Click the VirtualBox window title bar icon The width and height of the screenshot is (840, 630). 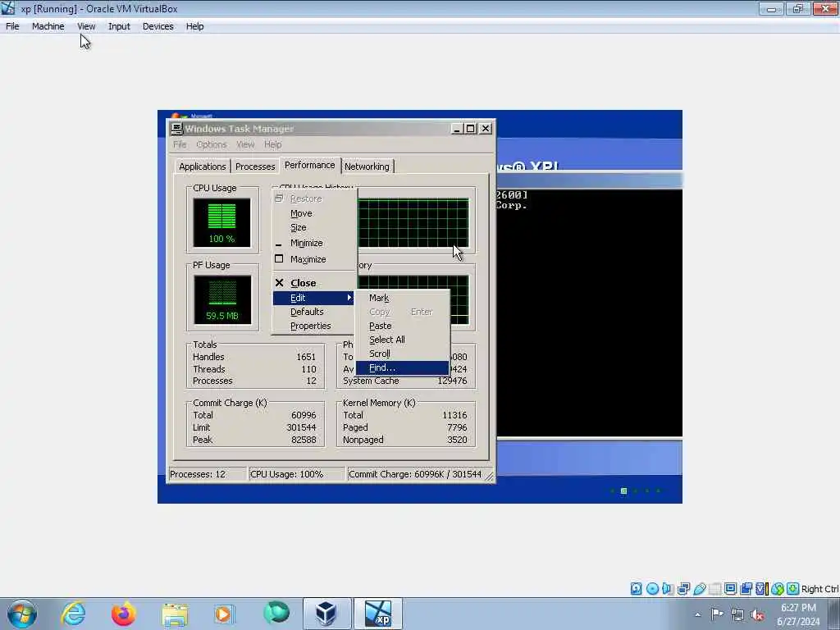coord(8,8)
